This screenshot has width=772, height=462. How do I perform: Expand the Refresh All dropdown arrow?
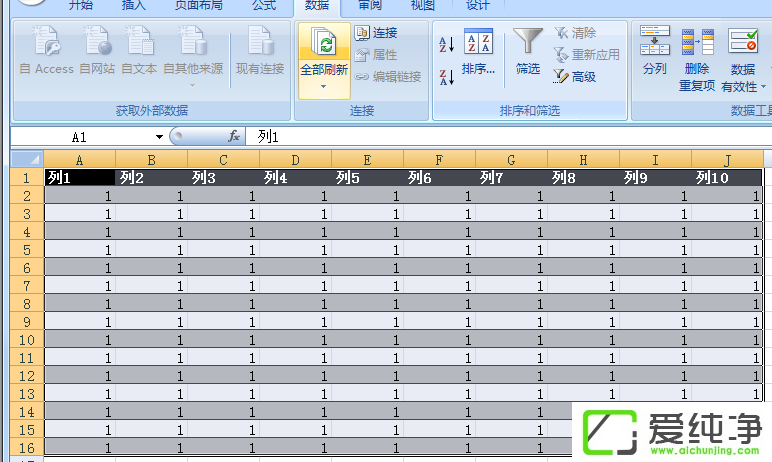coord(323,87)
